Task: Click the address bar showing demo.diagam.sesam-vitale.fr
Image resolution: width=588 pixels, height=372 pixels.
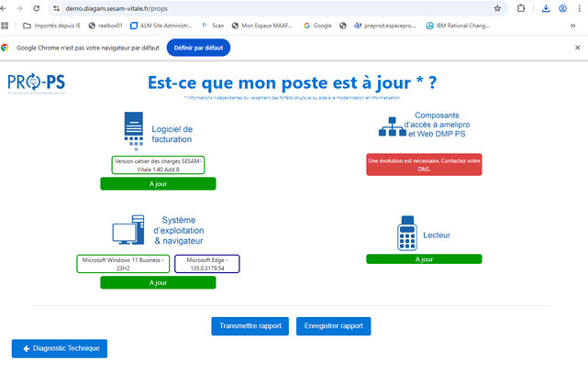Action: (x=275, y=8)
